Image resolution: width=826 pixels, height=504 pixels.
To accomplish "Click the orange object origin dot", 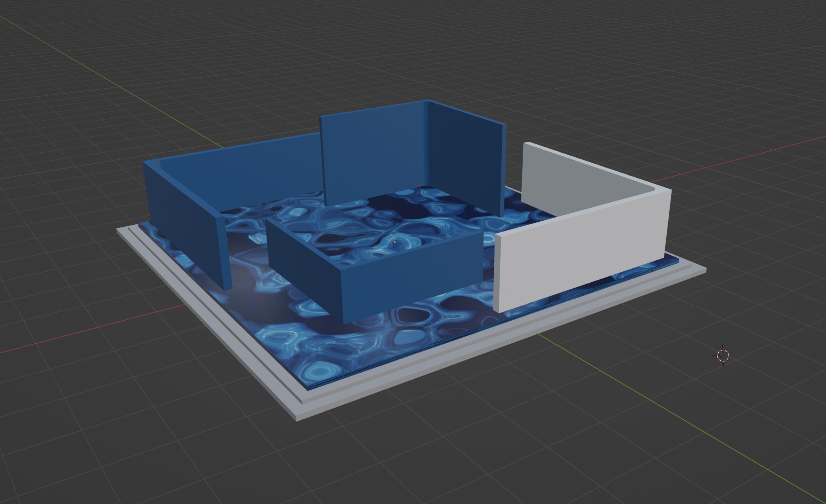I will pyautogui.click(x=395, y=242).
